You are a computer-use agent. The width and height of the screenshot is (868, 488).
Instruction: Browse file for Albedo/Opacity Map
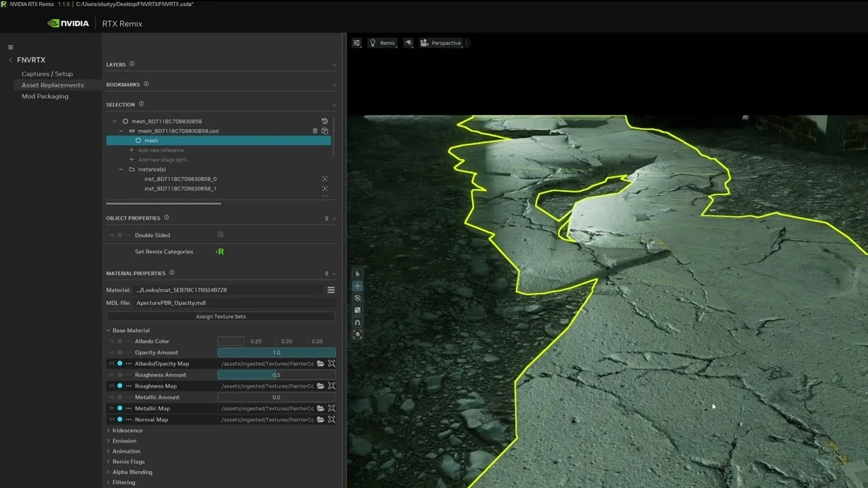[x=321, y=364]
